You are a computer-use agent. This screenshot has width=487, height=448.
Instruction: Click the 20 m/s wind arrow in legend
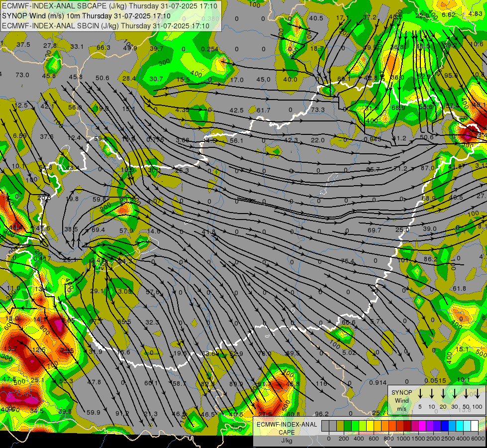[x=443, y=394]
